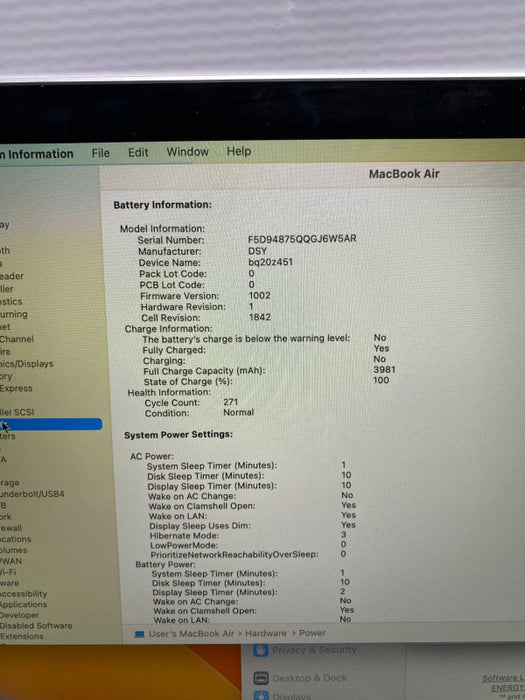Screen dimensions: 525x700
Task: Click cycle count value 271
Action: click(231, 402)
